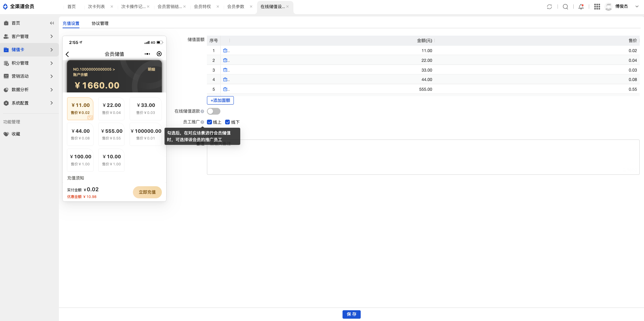Viewport: 644px width, 321px height.
Task: Click into the 备注 text area
Action: [x=423, y=157]
